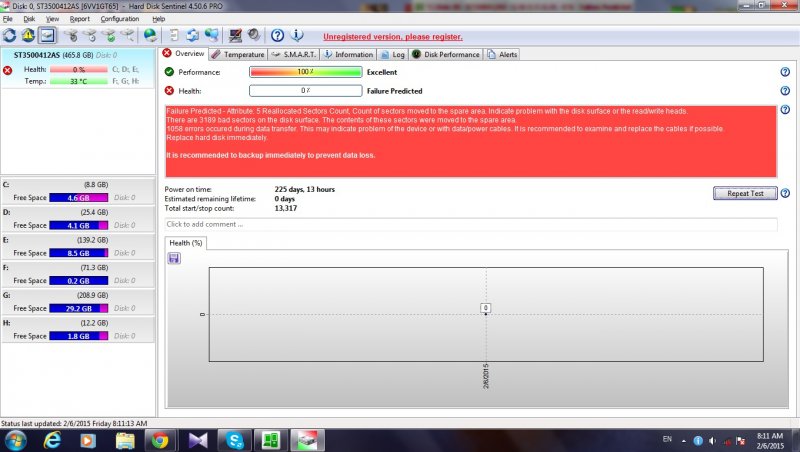This screenshot has height=452, width=800.
Task: Switch to the Disk Performance tab
Action: (446, 55)
